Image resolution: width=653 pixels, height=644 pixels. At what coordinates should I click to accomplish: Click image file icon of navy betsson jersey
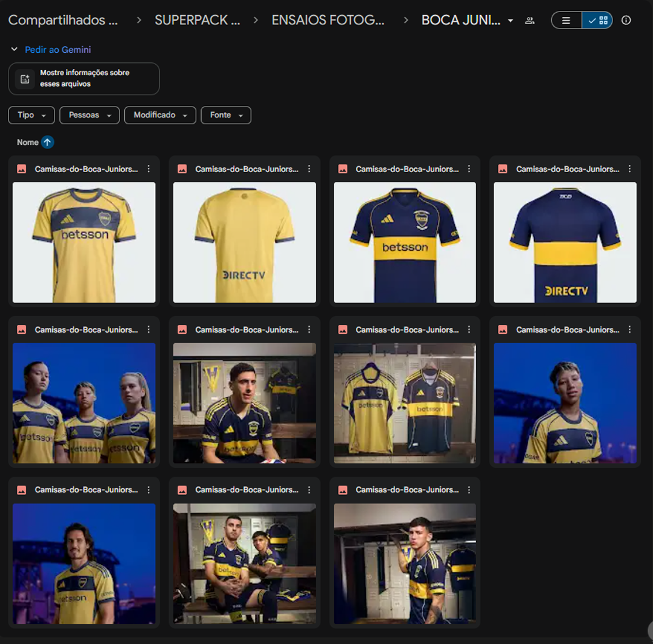(x=342, y=170)
